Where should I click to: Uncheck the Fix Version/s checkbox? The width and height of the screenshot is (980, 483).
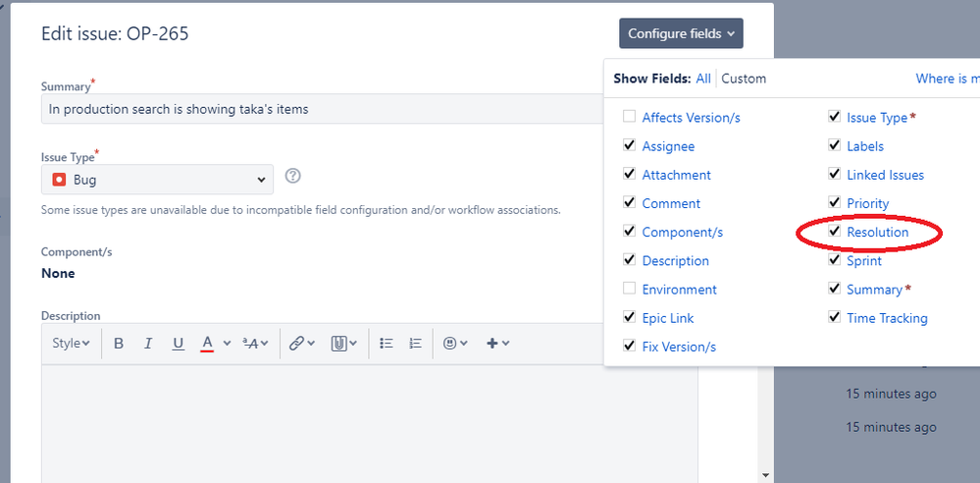point(630,346)
